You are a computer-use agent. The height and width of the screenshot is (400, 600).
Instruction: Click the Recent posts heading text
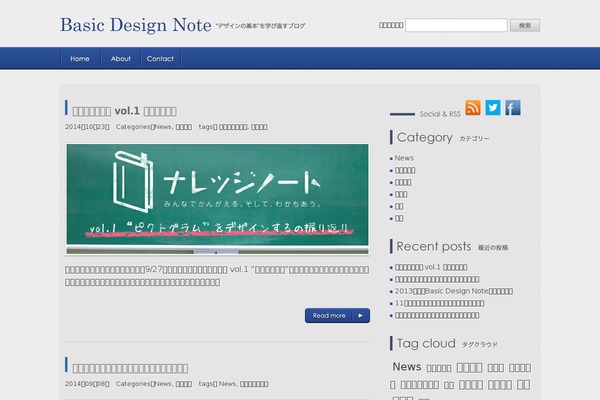click(x=434, y=247)
